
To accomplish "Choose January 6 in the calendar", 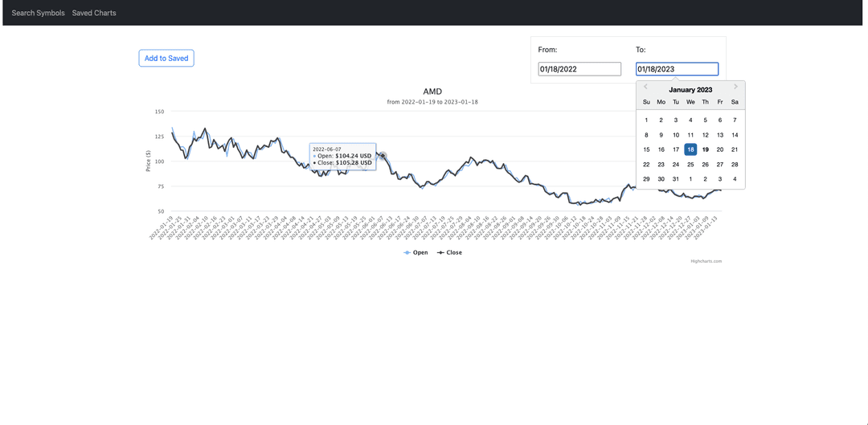I will pyautogui.click(x=720, y=120).
